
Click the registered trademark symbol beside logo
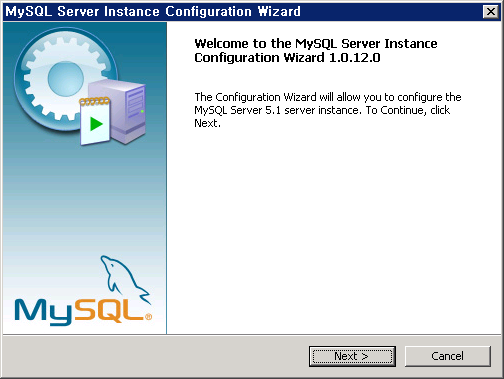click(148, 317)
